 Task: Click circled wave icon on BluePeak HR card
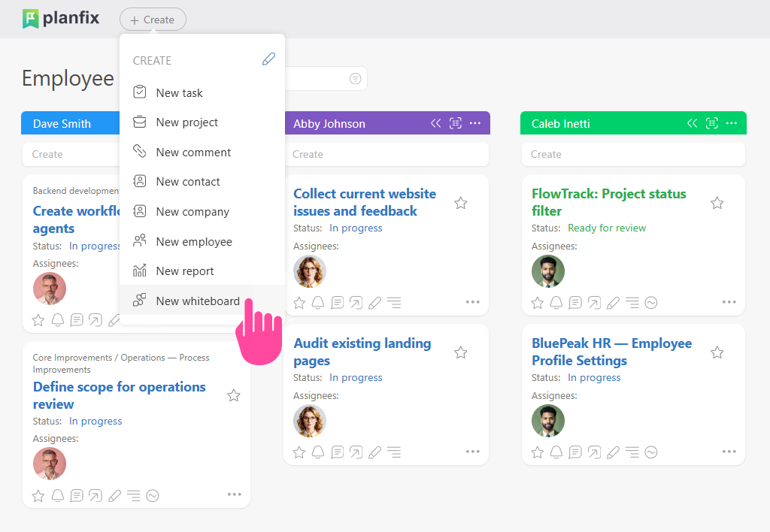(651, 452)
